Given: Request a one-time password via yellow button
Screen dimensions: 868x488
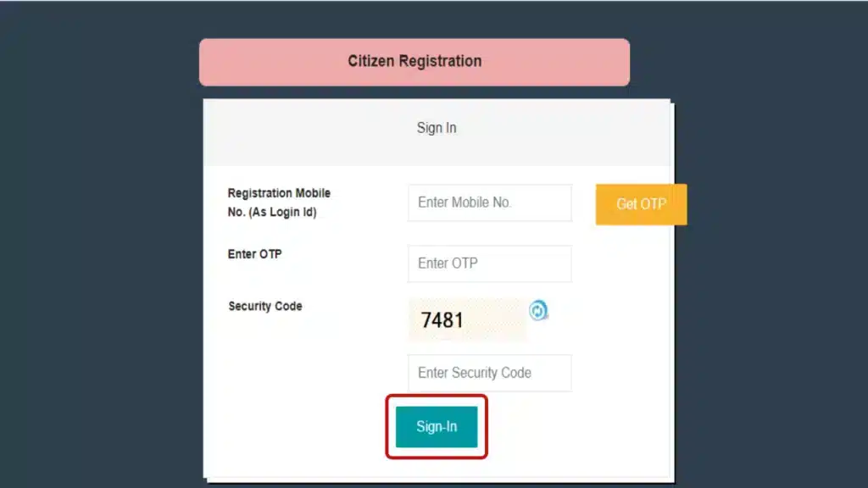Looking at the screenshot, I should tap(641, 204).
